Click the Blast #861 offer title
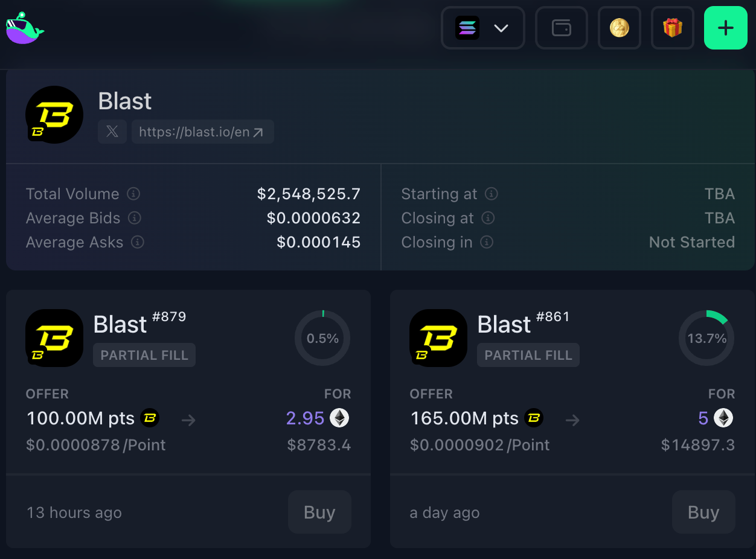The image size is (756, 559). tap(504, 325)
